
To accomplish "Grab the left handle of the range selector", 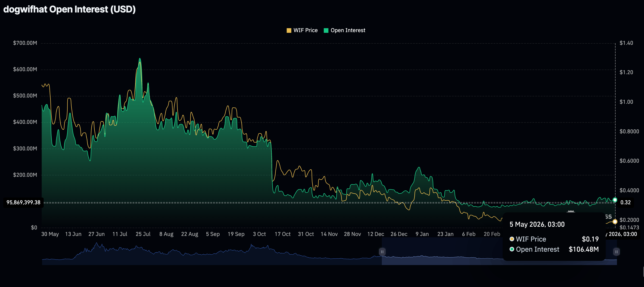I will pyautogui.click(x=382, y=252).
